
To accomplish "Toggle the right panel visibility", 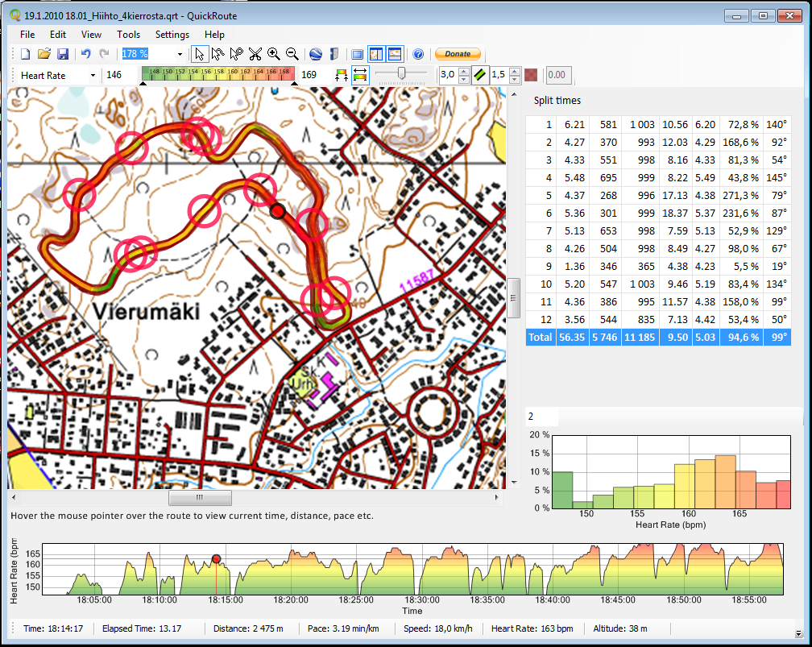I will coord(376,54).
